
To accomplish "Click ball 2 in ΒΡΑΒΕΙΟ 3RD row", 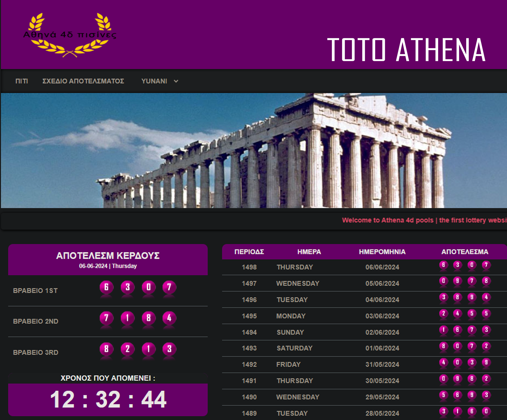I will (x=128, y=349).
